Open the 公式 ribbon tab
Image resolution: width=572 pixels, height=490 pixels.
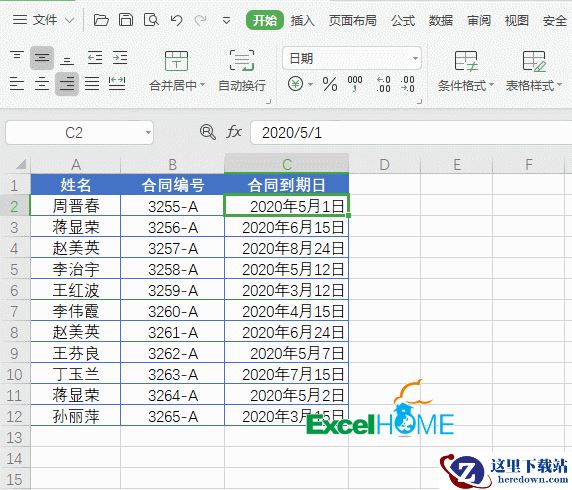point(403,20)
